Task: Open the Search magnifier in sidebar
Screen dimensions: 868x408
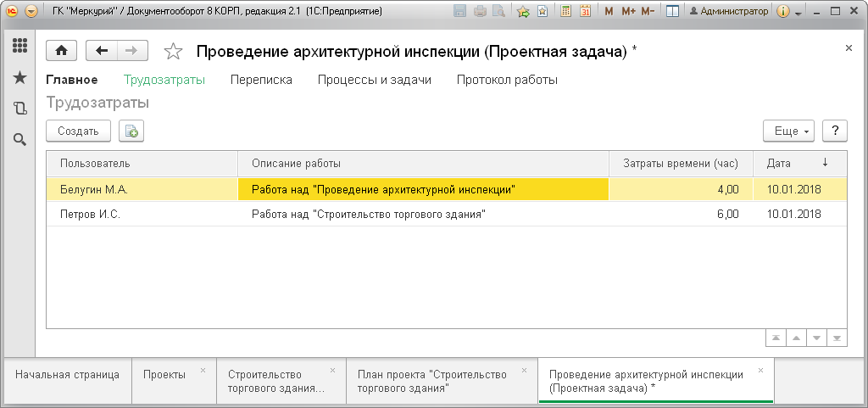Action: click(x=20, y=139)
